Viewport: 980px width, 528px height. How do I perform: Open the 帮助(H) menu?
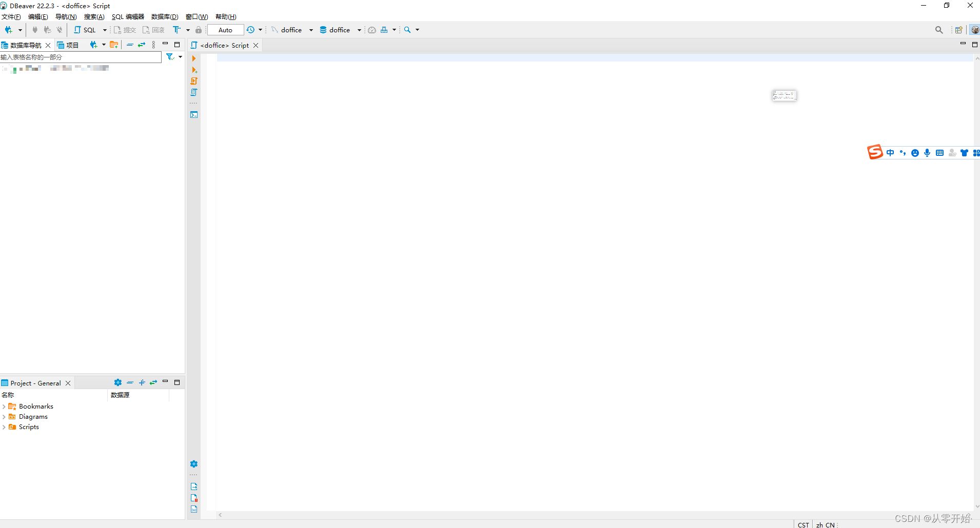pos(226,17)
